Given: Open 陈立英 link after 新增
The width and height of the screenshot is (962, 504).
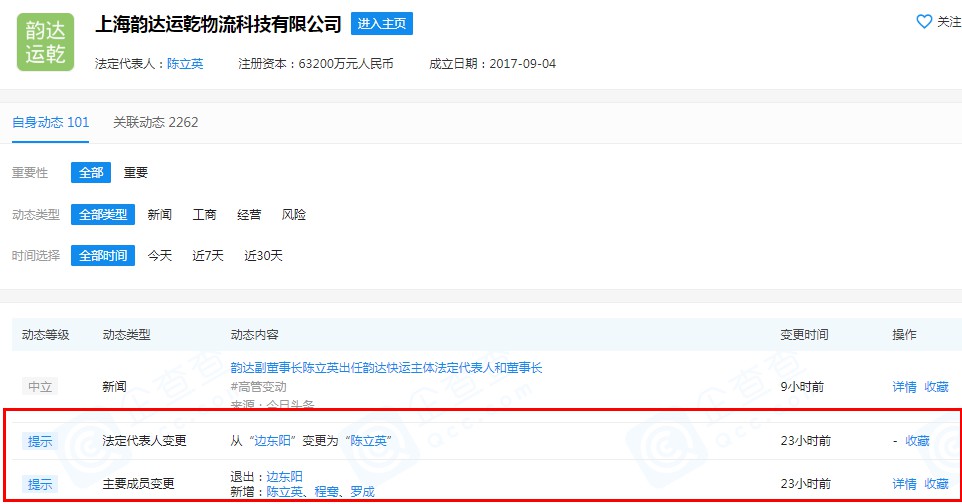Looking at the screenshot, I should pyautogui.click(x=284, y=492).
